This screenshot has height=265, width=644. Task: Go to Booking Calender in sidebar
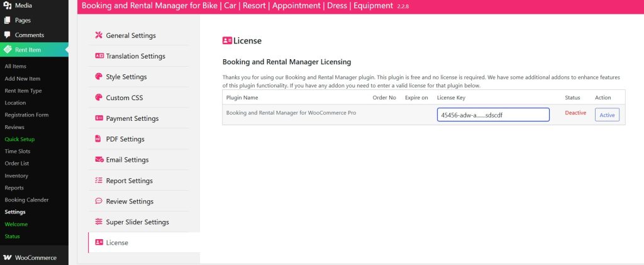[x=26, y=200]
